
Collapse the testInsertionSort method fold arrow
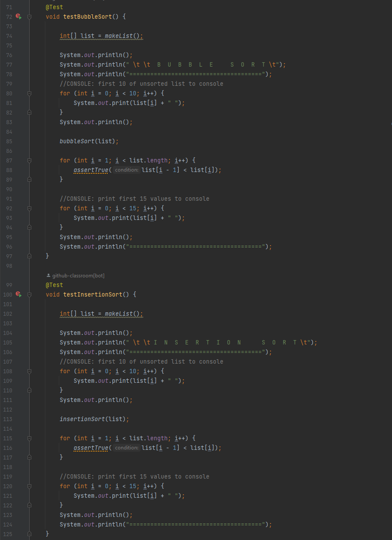click(x=29, y=294)
